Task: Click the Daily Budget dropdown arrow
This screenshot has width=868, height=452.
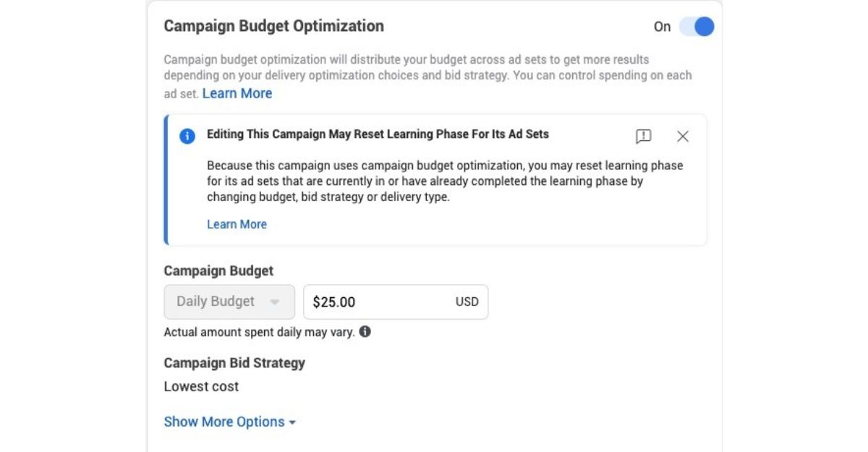Action: click(x=274, y=302)
